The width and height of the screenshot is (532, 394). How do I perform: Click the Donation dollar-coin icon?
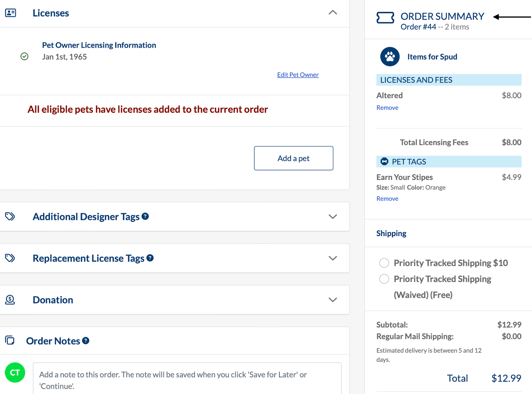[10, 300]
